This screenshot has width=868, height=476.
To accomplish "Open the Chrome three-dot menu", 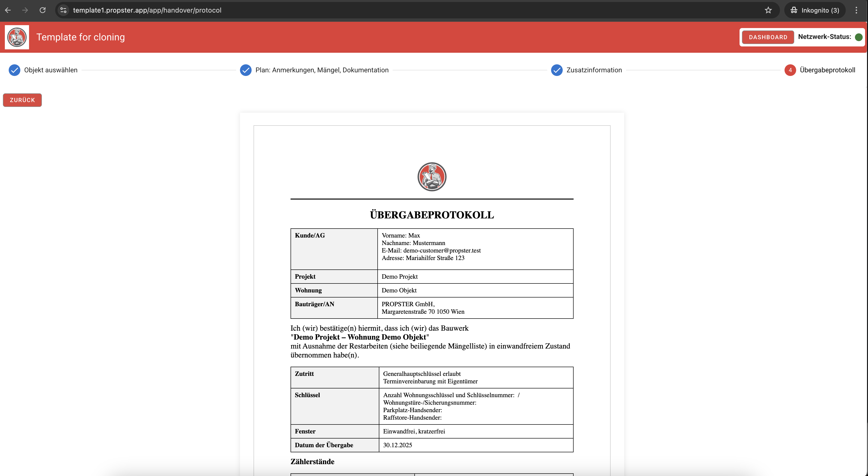I will (856, 10).
